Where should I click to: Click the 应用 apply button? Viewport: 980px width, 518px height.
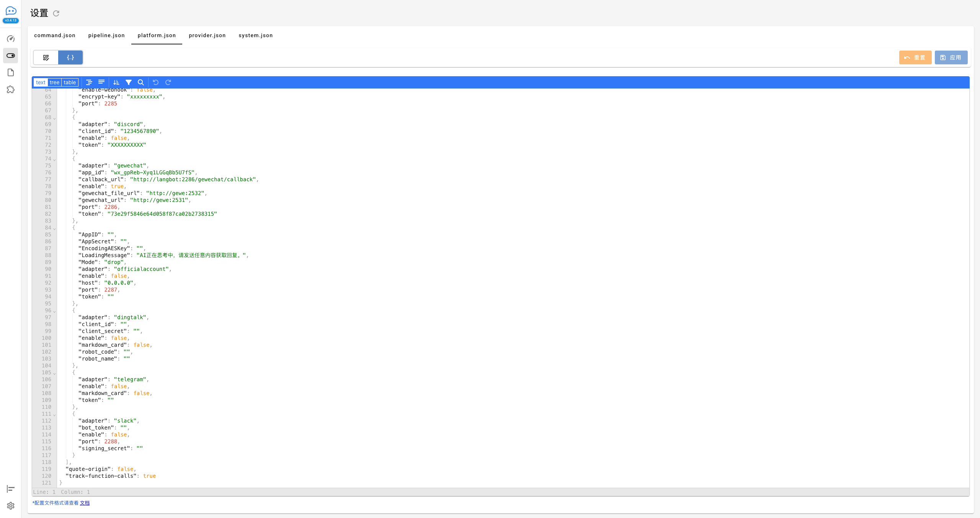click(951, 57)
